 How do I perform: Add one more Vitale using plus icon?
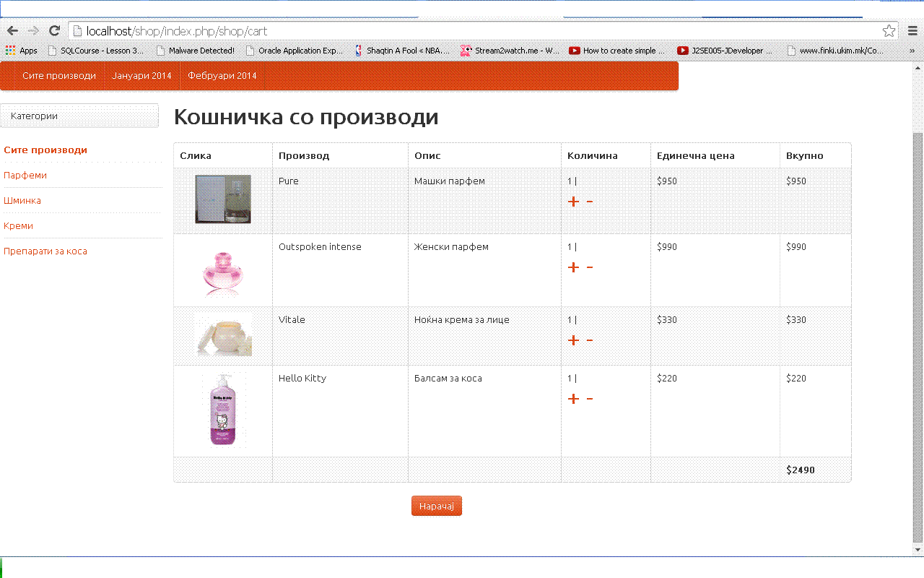pyautogui.click(x=573, y=340)
